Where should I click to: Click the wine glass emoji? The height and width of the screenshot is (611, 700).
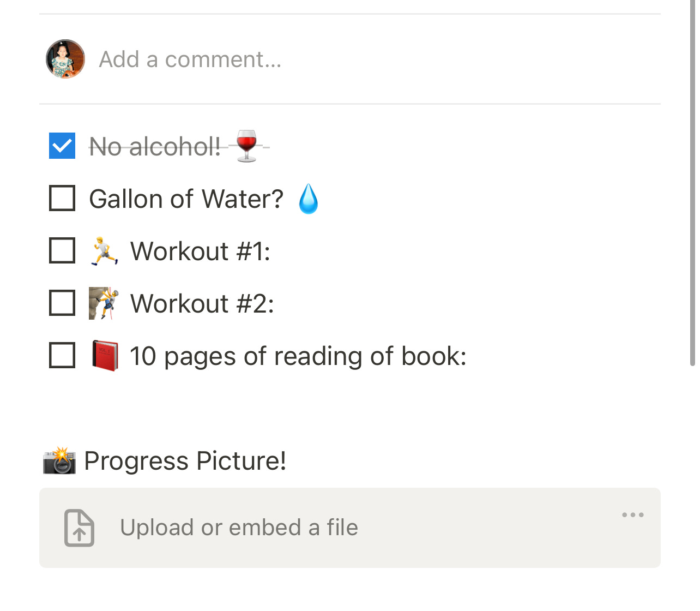(246, 146)
